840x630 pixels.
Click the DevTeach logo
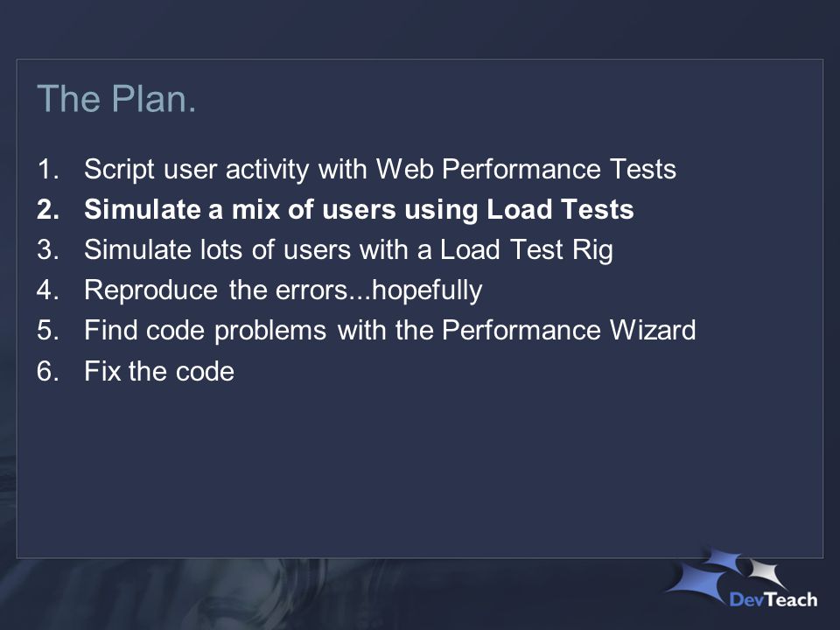742,578
